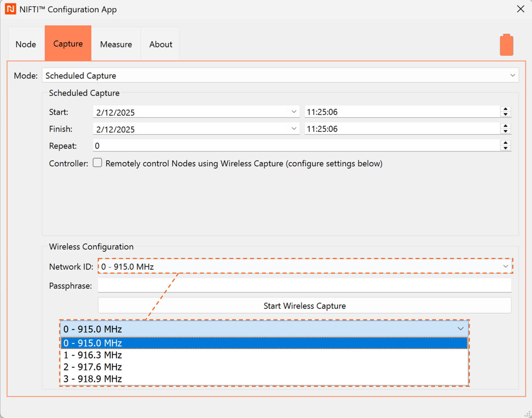
Task: Select the 1 - 916.3 MHz network option
Action: (x=92, y=355)
